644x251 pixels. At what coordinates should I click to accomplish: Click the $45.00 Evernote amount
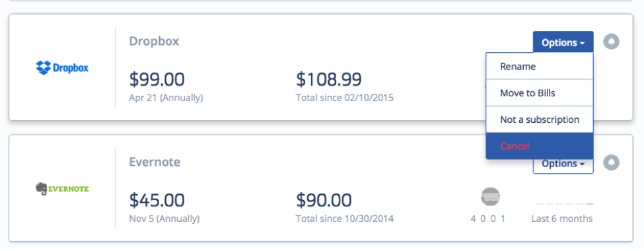(x=157, y=200)
